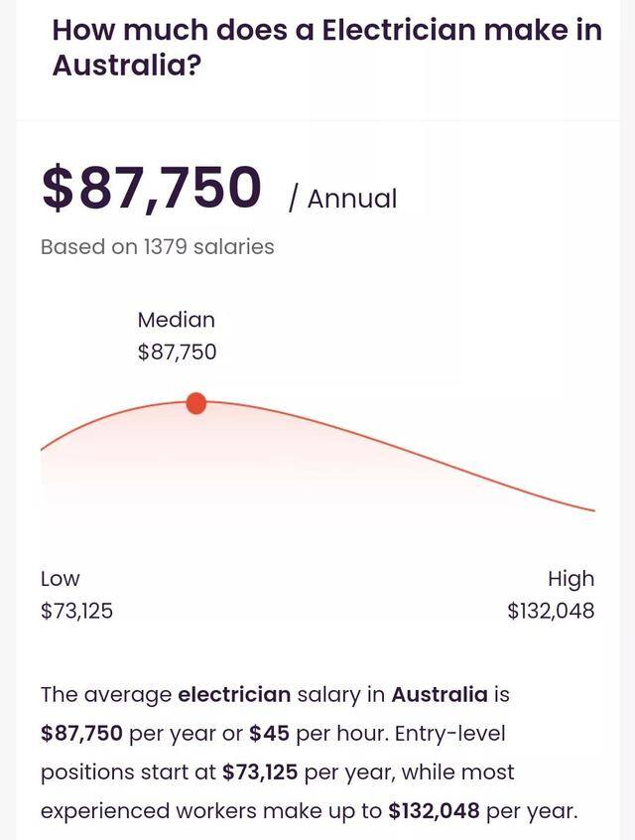Image resolution: width=635 pixels, height=840 pixels.
Task: Click the 'High' label below the chart
Action: [571, 580]
